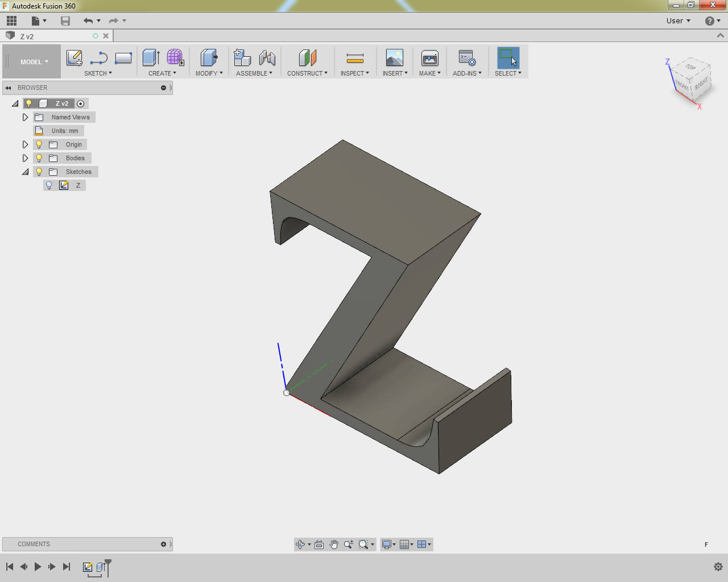The width and height of the screenshot is (728, 582).
Task: Click the Create Form purple icon
Action: [175, 58]
